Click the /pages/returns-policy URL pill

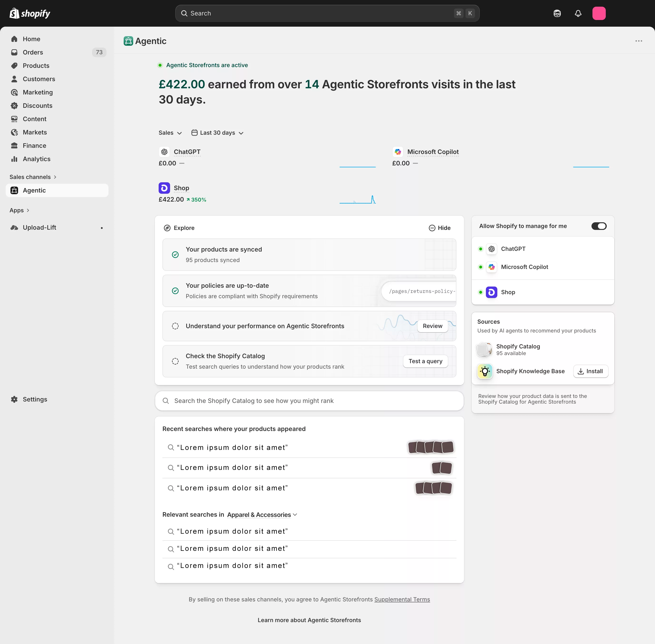point(419,291)
